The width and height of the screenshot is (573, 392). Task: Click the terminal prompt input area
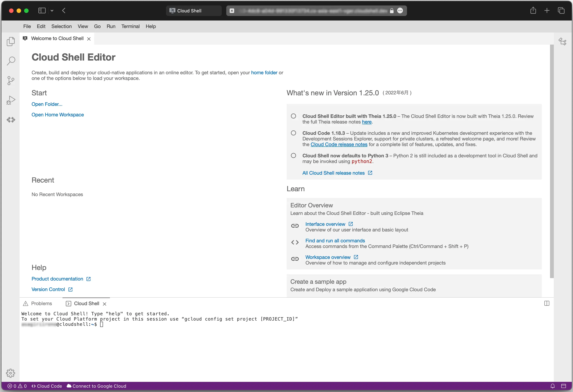pos(102,324)
